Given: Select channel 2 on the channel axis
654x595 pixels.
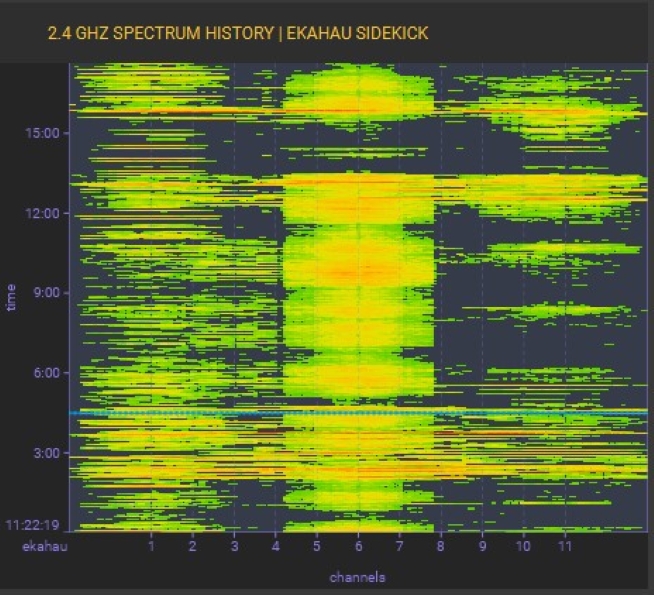Looking at the screenshot, I should (192, 547).
